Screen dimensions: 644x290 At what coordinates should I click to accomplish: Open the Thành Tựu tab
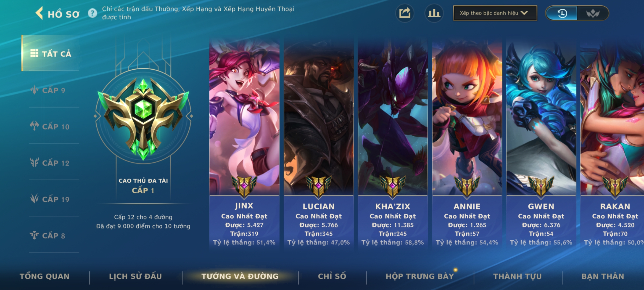pos(518,276)
